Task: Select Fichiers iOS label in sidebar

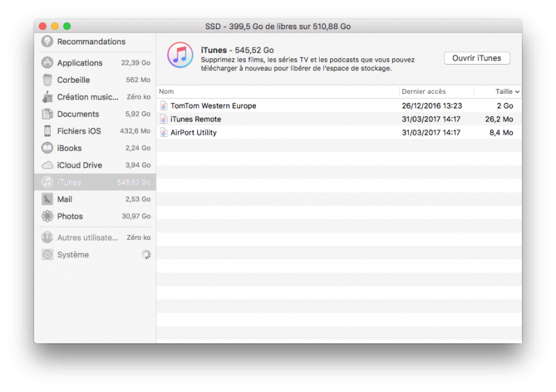Action: point(79,131)
